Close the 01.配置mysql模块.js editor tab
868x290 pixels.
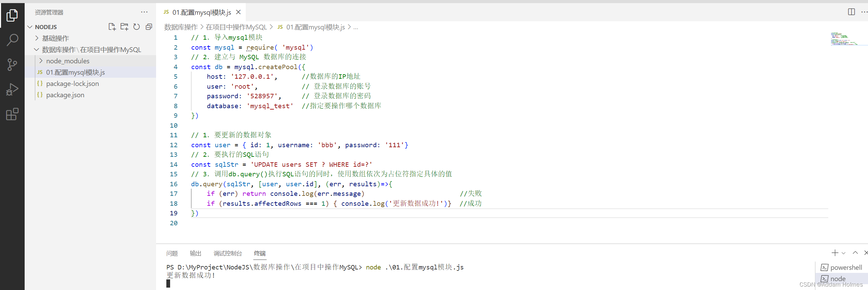point(239,12)
